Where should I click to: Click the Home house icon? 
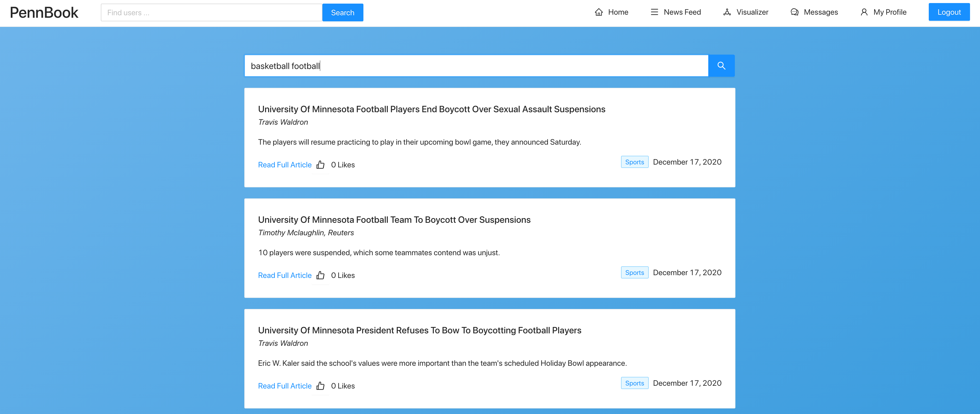599,12
